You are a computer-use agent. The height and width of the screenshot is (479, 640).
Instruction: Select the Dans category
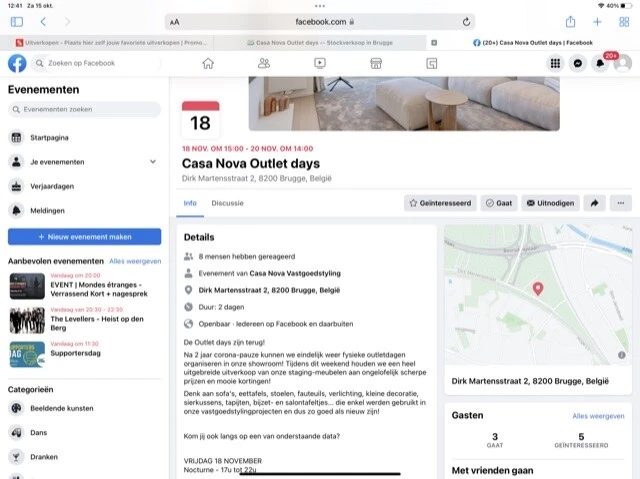(84, 432)
